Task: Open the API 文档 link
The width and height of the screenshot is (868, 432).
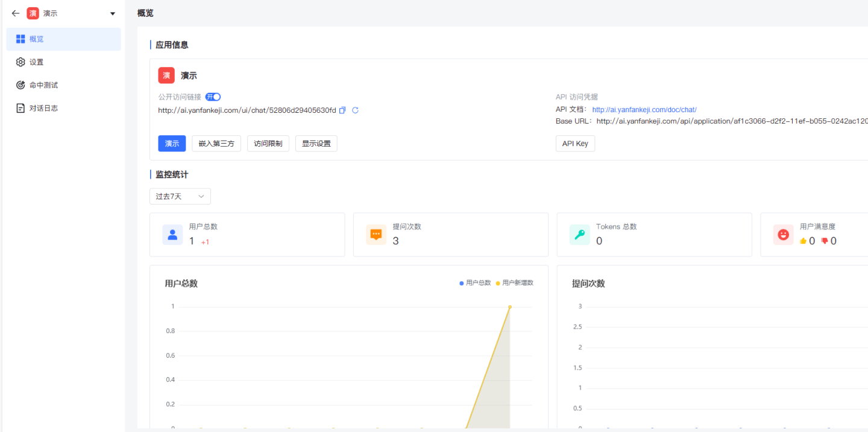Action: [x=644, y=110]
